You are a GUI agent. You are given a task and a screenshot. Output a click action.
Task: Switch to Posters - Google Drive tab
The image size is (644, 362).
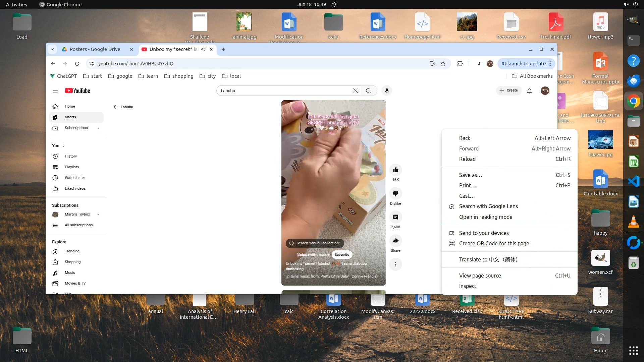pyautogui.click(x=95, y=49)
